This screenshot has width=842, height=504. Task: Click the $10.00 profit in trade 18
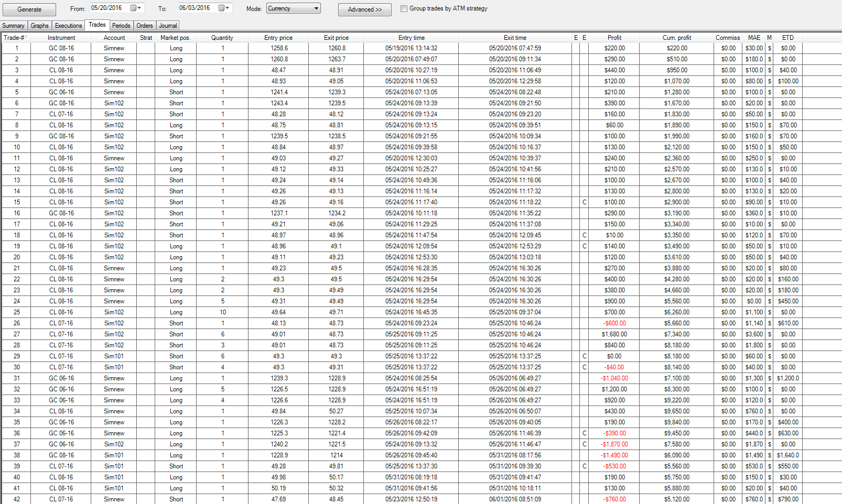(x=614, y=235)
